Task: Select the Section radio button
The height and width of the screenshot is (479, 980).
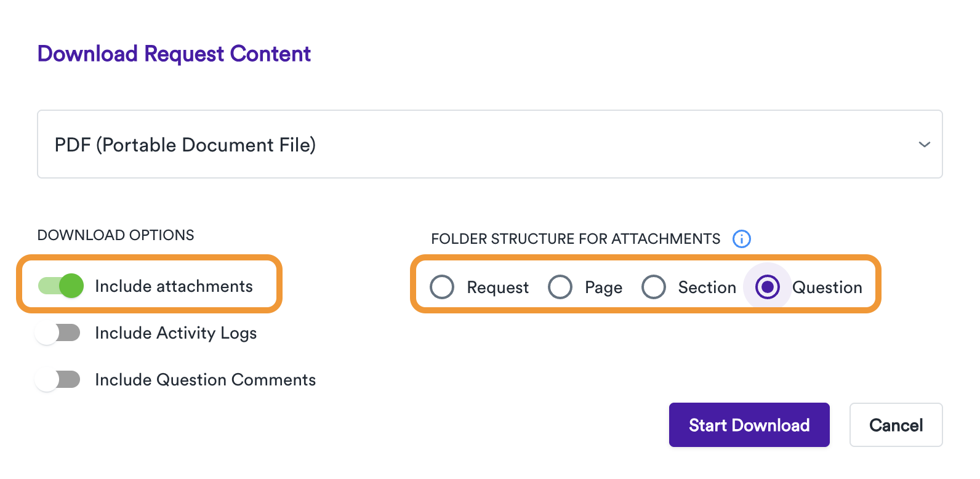Action: (654, 287)
